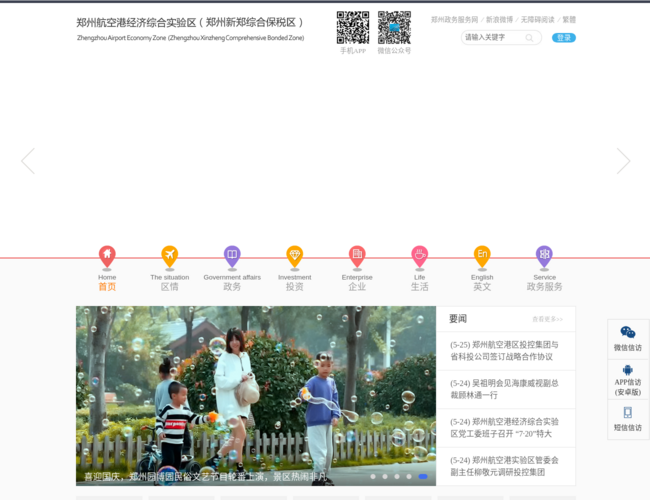Click the WeChat official account QR code
The height and width of the screenshot is (500, 650).
(x=394, y=27)
